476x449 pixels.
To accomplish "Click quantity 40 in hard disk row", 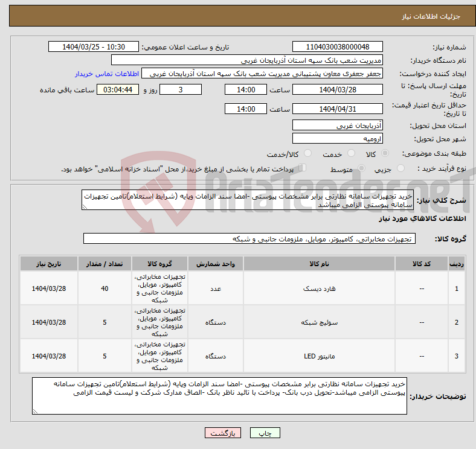I will 105,288.
